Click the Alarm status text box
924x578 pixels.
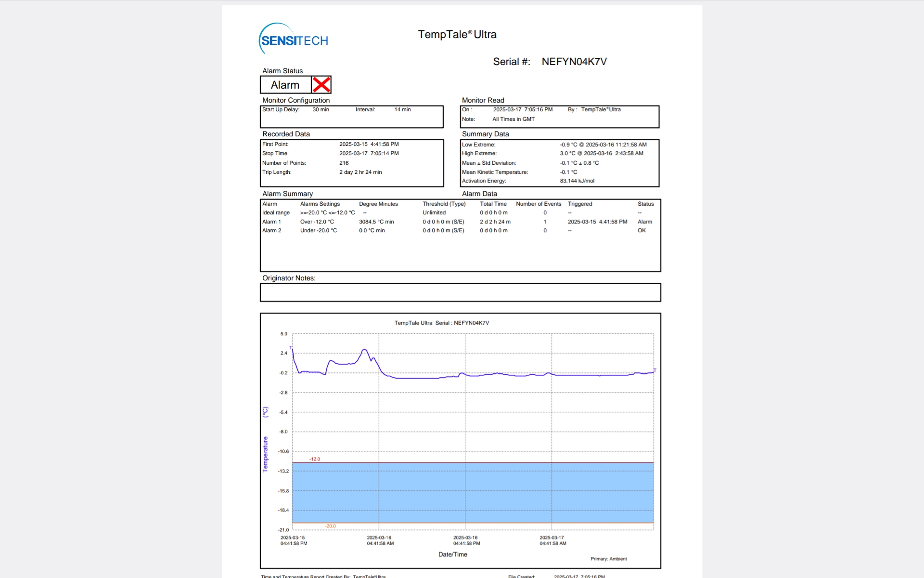pyautogui.click(x=286, y=85)
